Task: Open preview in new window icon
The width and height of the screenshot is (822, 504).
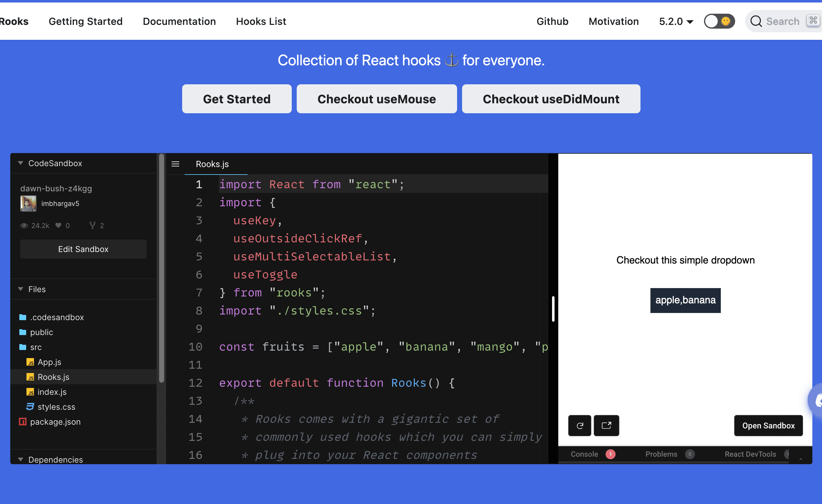Action: (x=606, y=425)
